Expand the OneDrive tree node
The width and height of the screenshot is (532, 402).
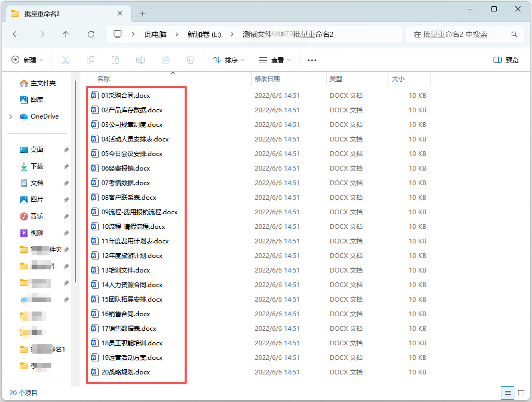click(11, 116)
